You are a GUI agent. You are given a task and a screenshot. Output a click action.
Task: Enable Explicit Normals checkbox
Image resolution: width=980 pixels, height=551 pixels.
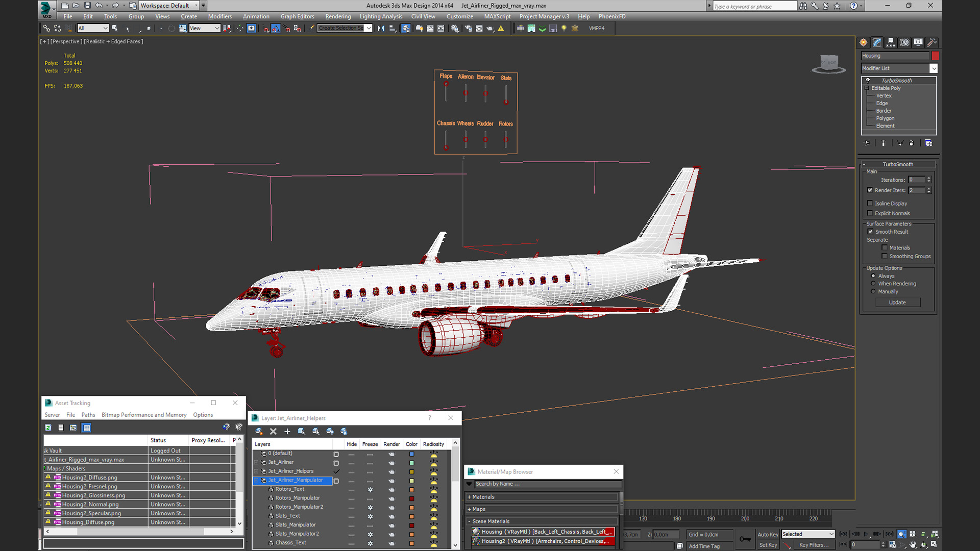point(870,214)
